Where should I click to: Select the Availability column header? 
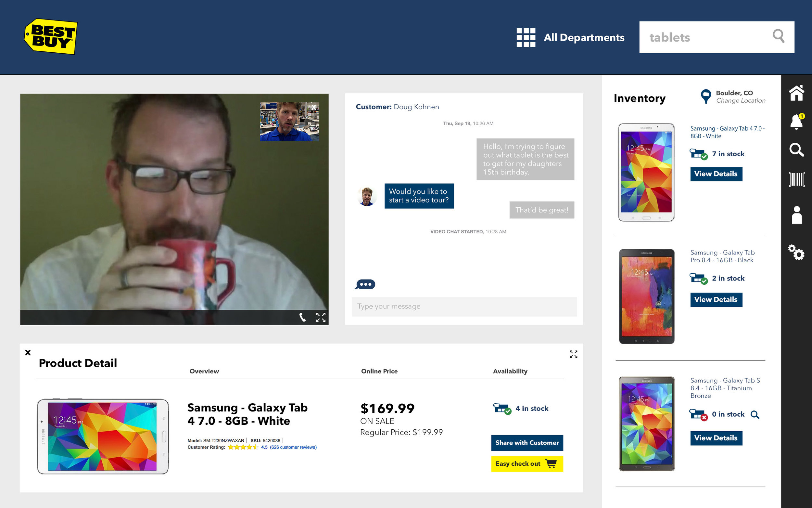pyautogui.click(x=510, y=371)
